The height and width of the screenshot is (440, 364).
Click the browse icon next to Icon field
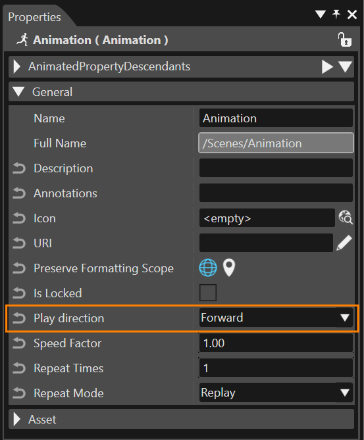pyautogui.click(x=346, y=217)
